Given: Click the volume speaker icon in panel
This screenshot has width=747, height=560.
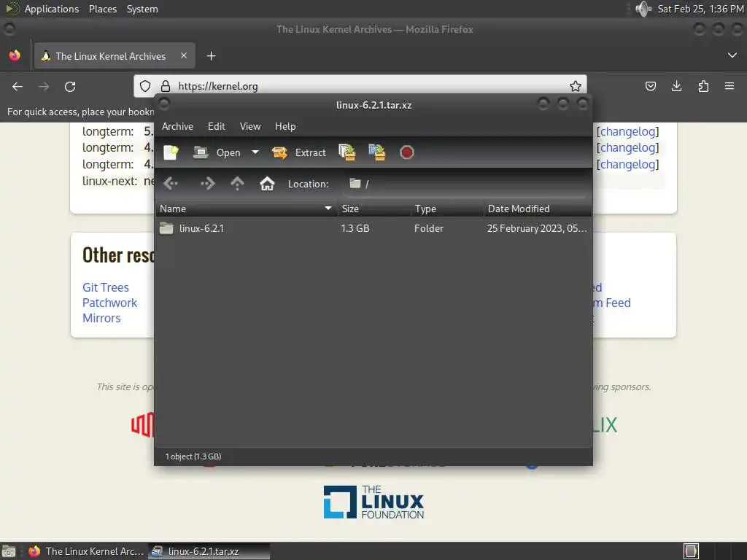Looking at the screenshot, I should pos(643,9).
